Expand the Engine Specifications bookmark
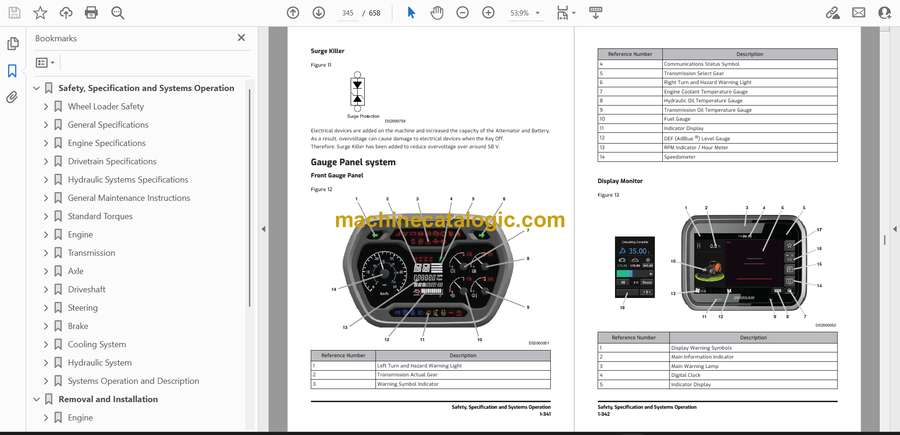Image resolution: width=900 pixels, height=435 pixels. point(46,143)
